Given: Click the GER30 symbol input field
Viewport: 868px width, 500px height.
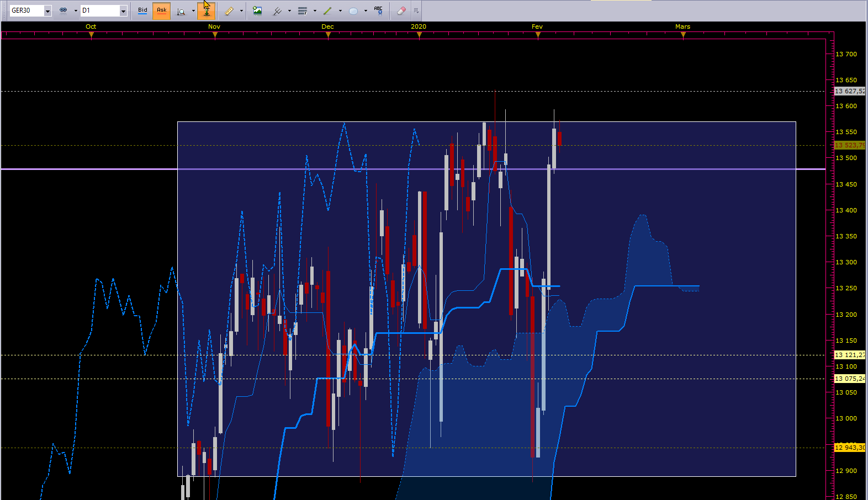Looking at the screenshot, I should tap(27, 11).
